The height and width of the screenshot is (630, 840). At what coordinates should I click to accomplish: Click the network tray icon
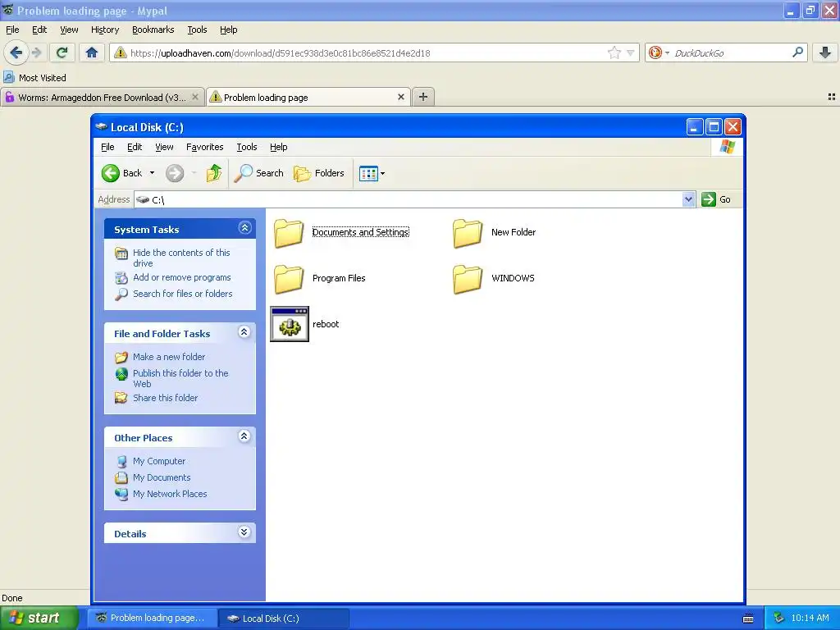coord(779,618)
